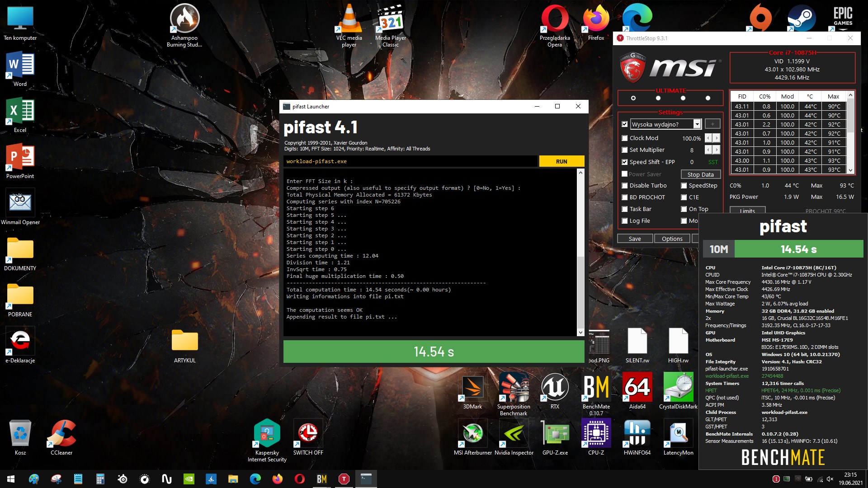Click the green 14.54 s result bar in pifast Launcher
This screenshot has height=488, width=868.
click(x=434, y=352)
